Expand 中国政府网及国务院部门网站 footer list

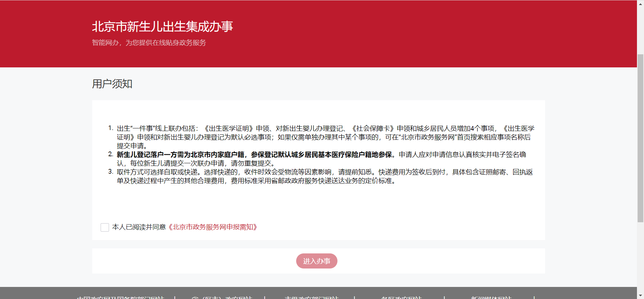pos(120,297)
